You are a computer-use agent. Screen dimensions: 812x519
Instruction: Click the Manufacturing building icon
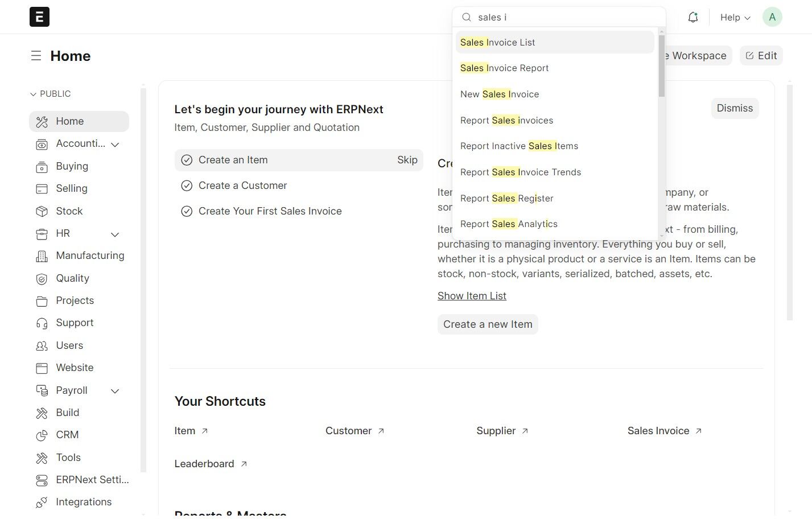tap(42, 256)
